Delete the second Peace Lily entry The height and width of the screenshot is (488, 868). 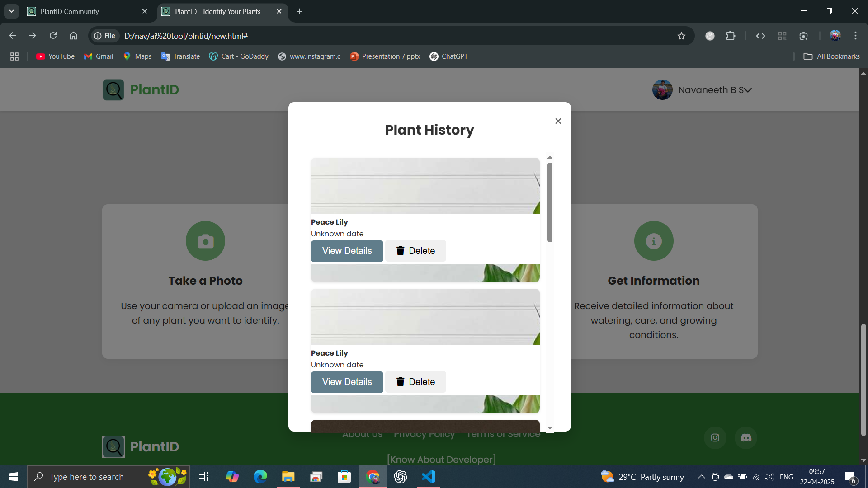415,382
